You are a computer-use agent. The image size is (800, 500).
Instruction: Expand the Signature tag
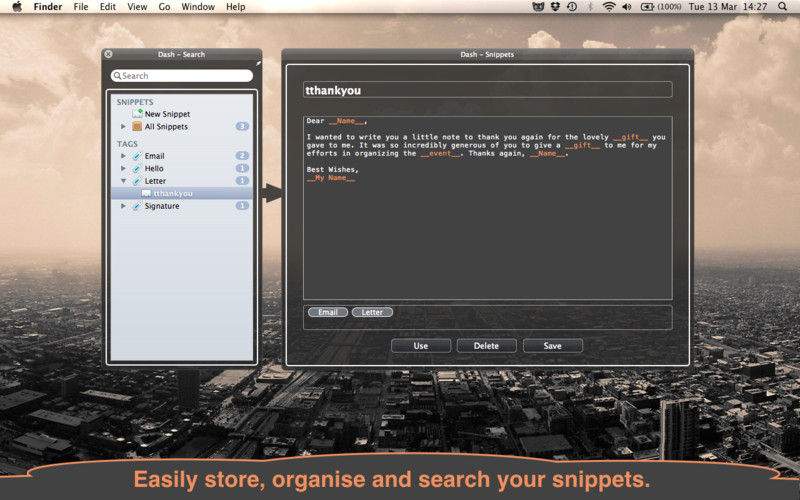[123, 206]
